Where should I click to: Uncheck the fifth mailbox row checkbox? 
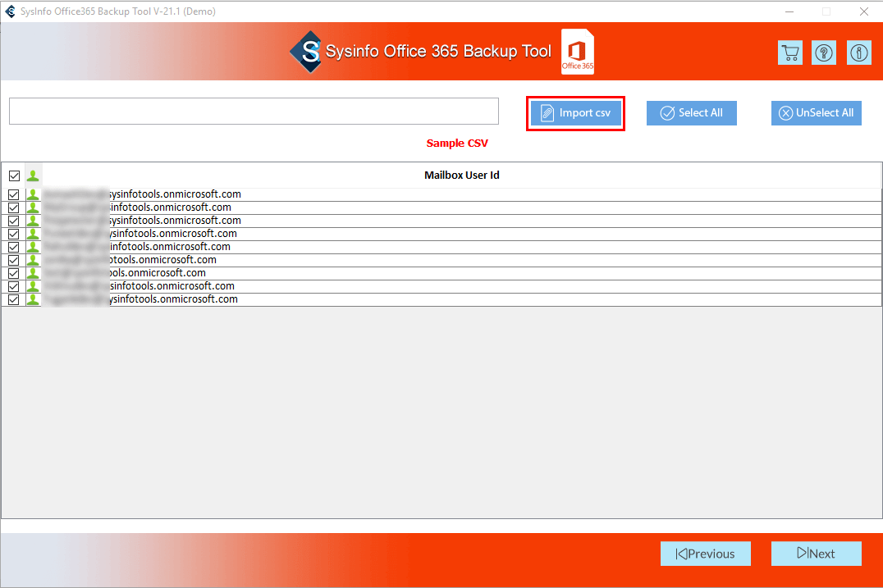pos(13,247)
